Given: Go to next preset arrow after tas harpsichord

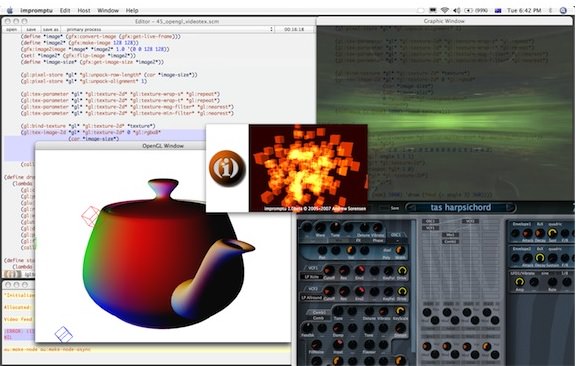Looking at the screenshot, I should 510,208.
